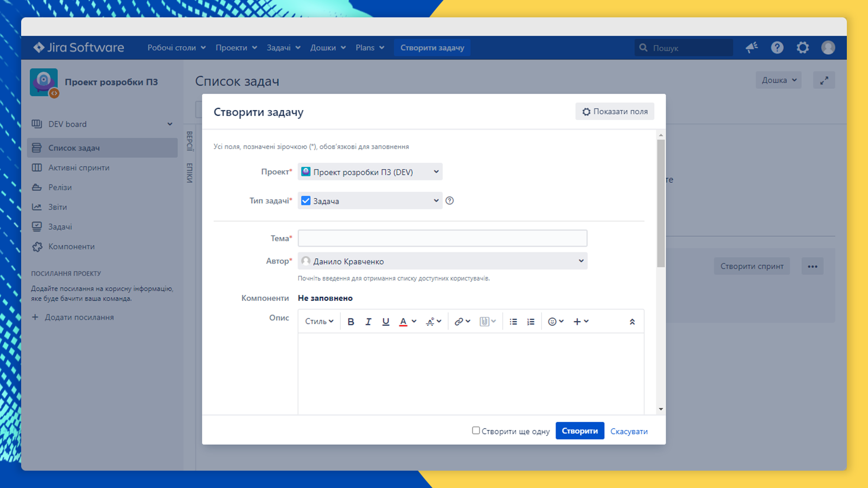Click the blue Створити submit button
The image size is (868, 488).
pyautogui.click(x=580, y=431)
